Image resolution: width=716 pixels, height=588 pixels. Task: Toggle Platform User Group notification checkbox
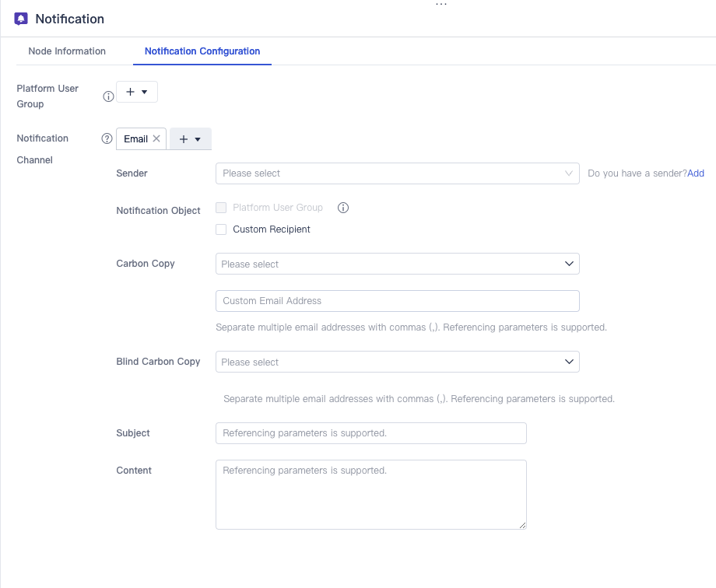click(221, 208)
